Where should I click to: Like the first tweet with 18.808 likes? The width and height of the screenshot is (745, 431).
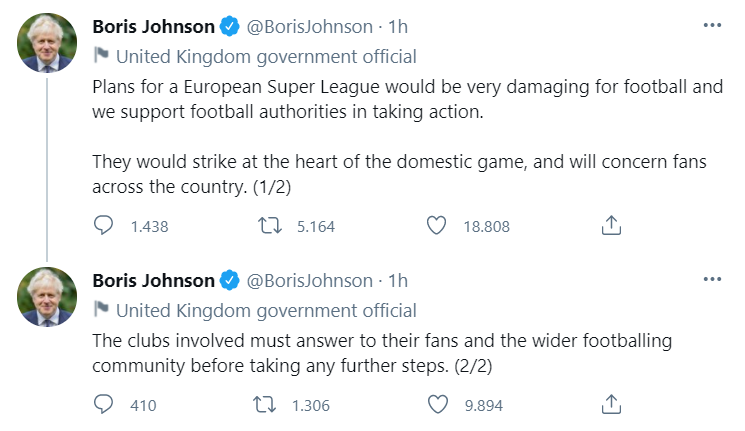click(436, 226)
